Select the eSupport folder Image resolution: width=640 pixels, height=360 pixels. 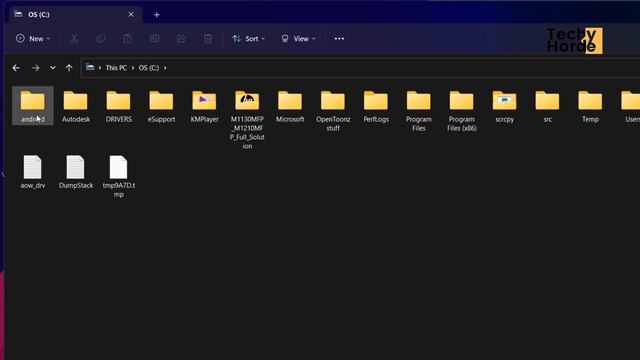coord(161,106)
